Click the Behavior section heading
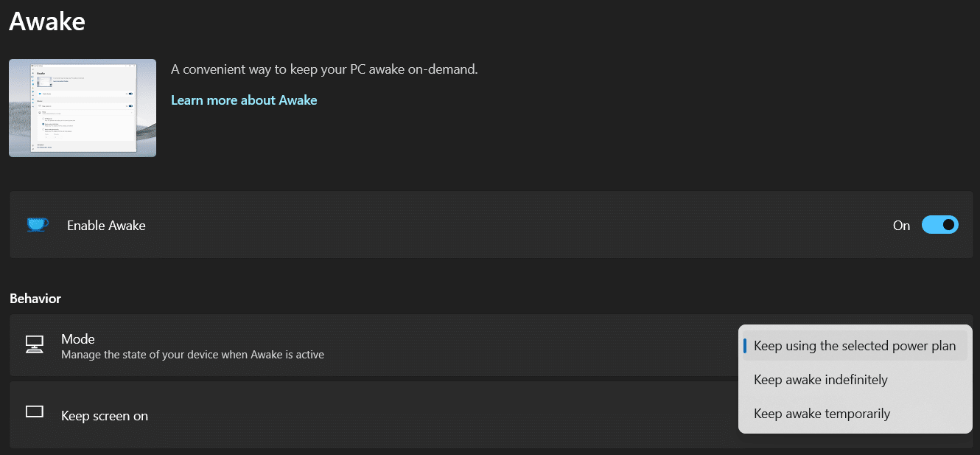Viewport: 980px width, 455px height. click(35, 299)
